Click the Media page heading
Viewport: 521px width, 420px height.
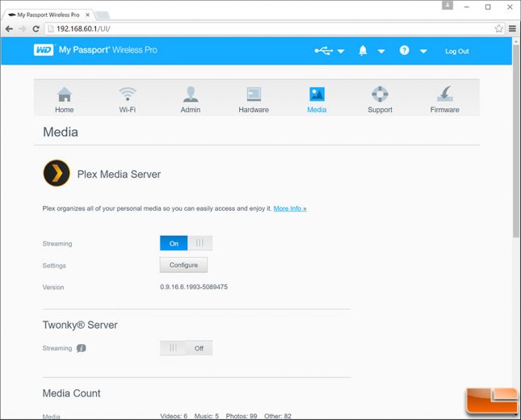point(61,132)
